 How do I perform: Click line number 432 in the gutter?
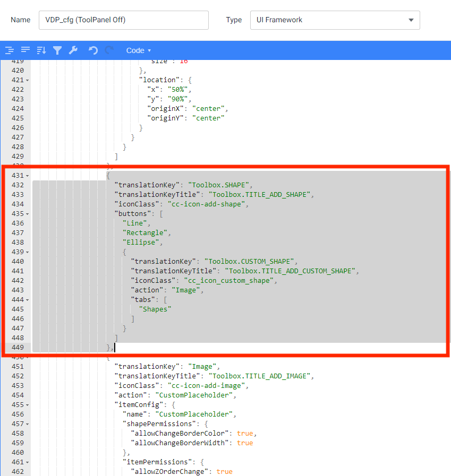point(18,185)
